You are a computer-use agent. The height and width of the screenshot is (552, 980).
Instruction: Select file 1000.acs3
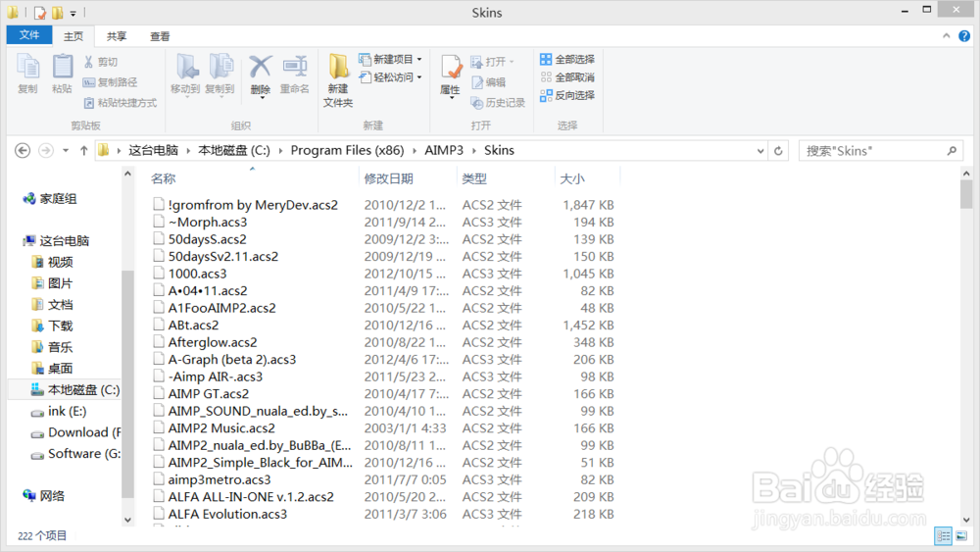(197, 274)
